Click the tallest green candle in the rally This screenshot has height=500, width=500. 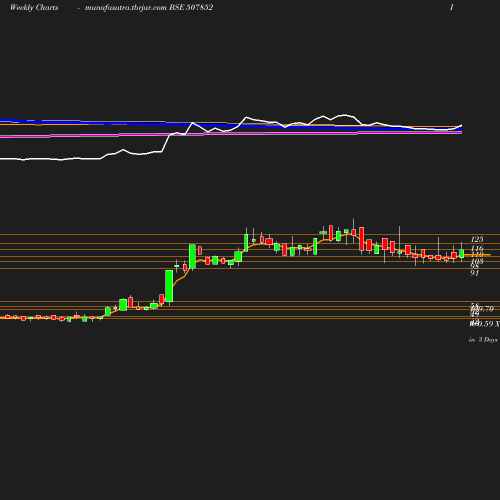point(169,286)
